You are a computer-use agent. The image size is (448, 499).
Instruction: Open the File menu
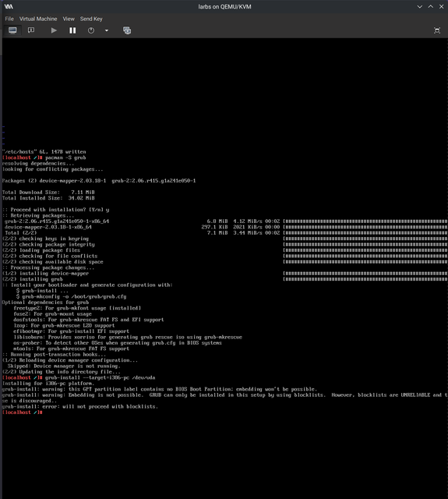(x=9, y=19)
